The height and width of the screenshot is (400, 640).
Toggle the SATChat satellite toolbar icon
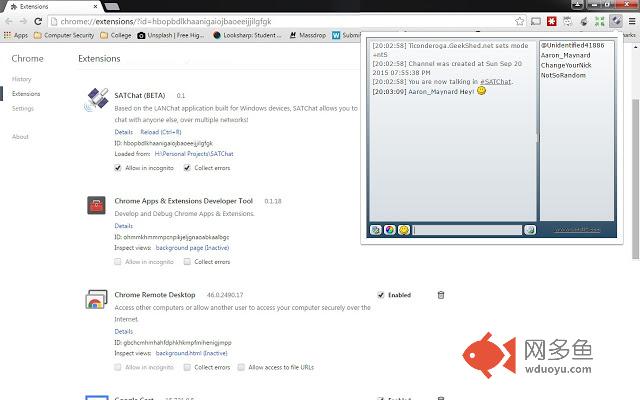616,21
